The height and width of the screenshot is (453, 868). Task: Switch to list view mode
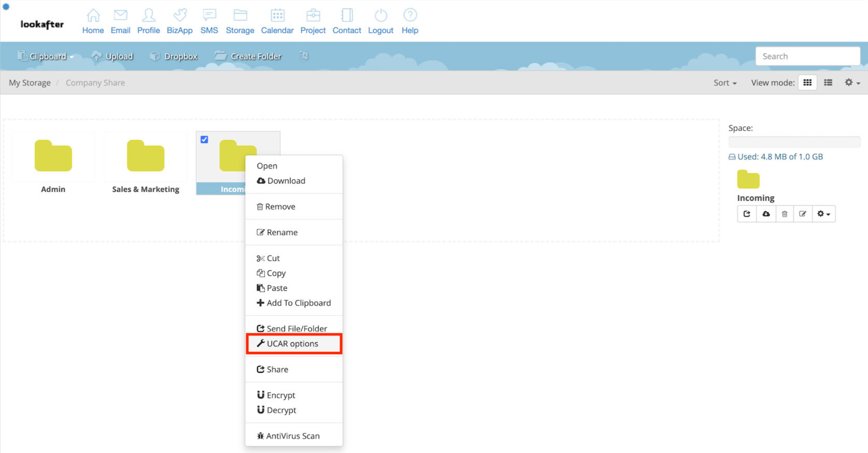[828, 82]
